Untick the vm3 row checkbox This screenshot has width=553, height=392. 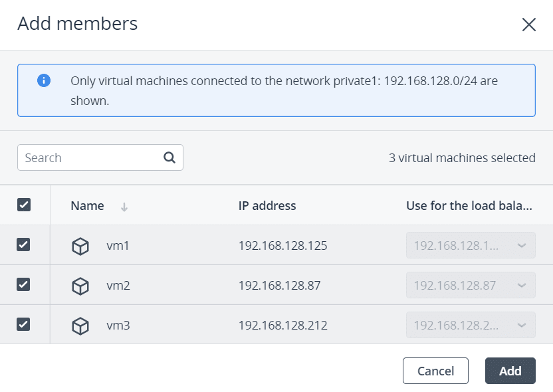coord(24,324)
